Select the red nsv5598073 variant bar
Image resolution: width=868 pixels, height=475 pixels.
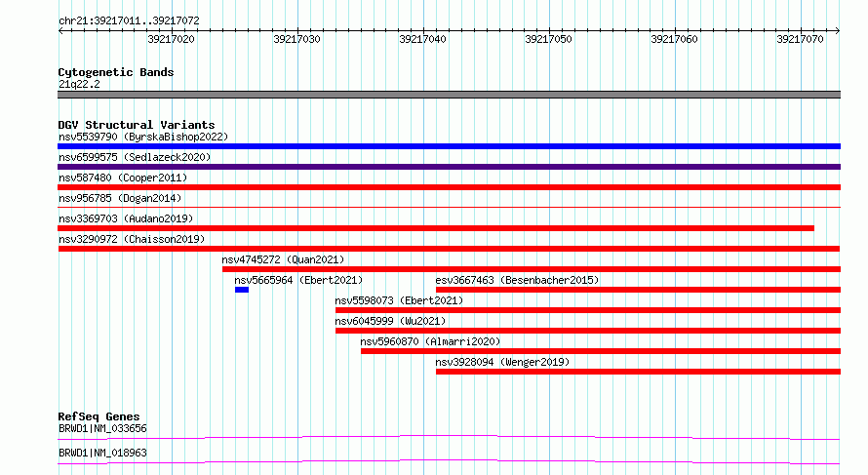588,310
